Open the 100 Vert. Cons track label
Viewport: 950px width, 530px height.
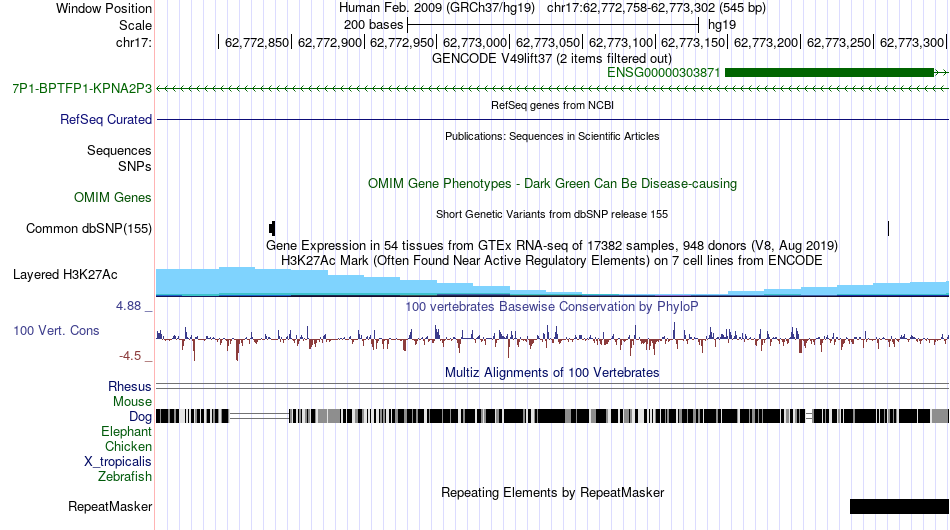click(56, 330)
